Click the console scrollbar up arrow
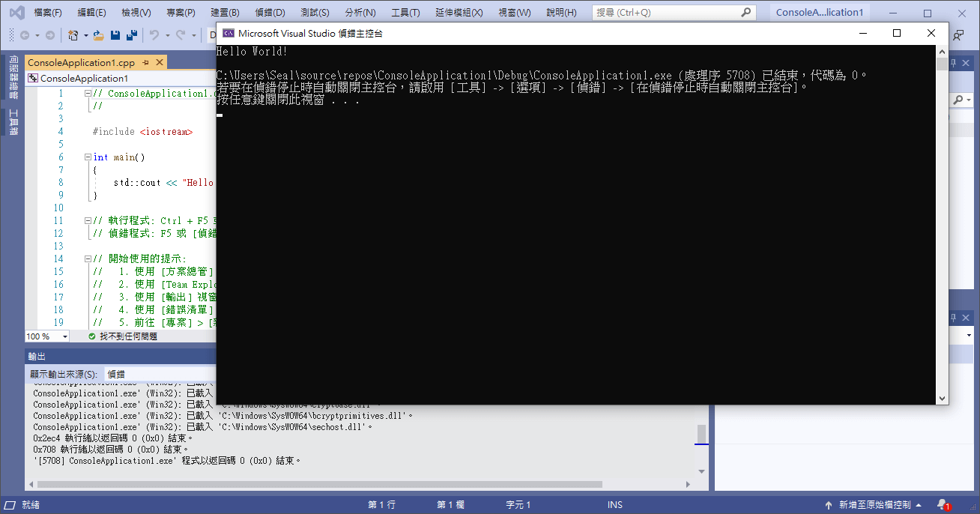The height and width of the screenshot is (514, 980). 943,51
